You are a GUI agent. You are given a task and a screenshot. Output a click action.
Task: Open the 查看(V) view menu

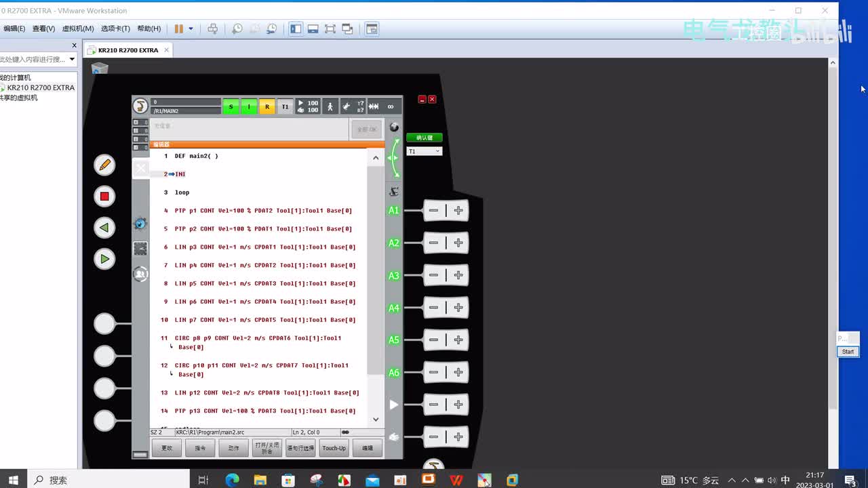click(x=43, y=28)
